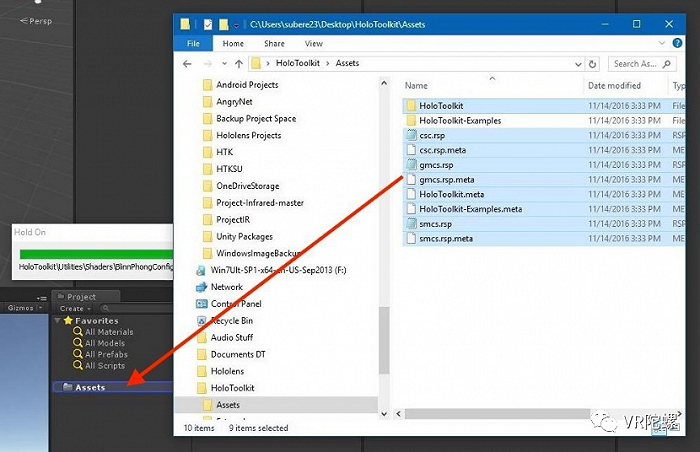
Task: Open the Share ribbon tab
Action: pos(274,43)
